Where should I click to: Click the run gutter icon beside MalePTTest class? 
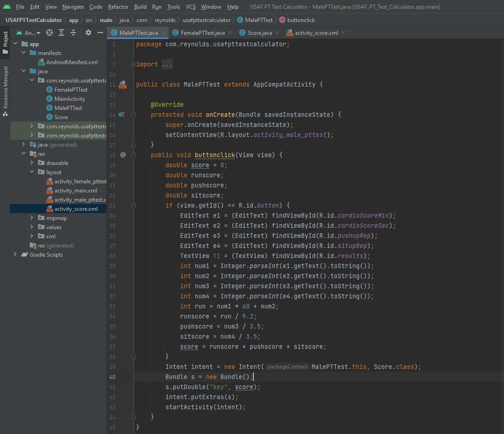(122, 84)
